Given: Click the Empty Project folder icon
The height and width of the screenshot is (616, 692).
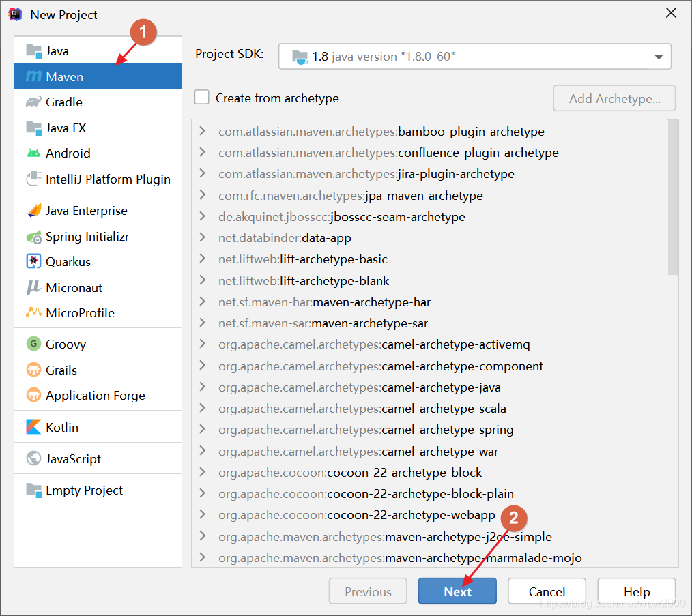Looking at the screenshot, I should pyautogui.click(x=34, y=490).
